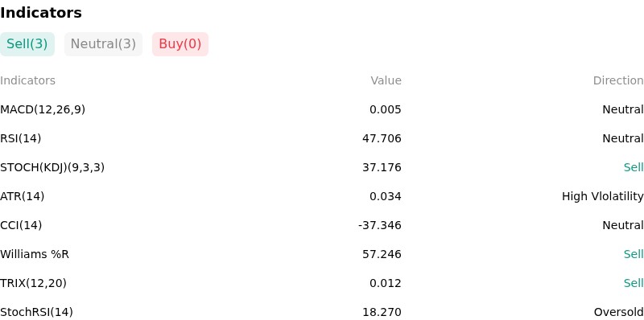Click the Value column header
644x320 pixels.
386,80
